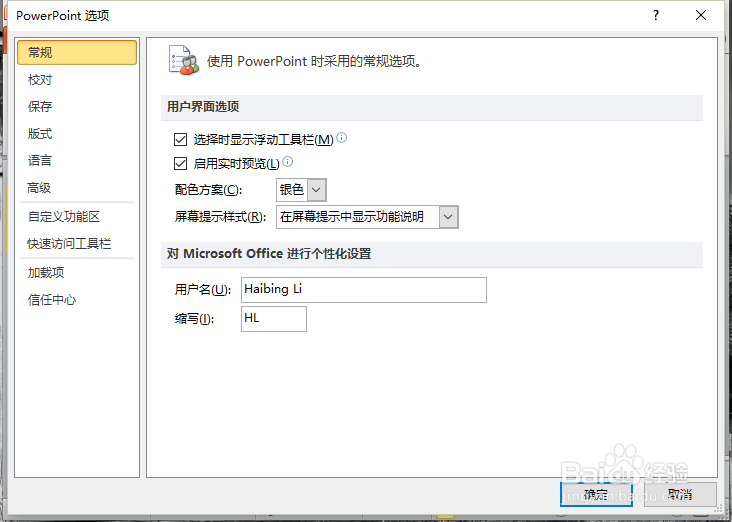
Task: Click info icon beside 浮动工具栏 option
Action: [342, 137]
